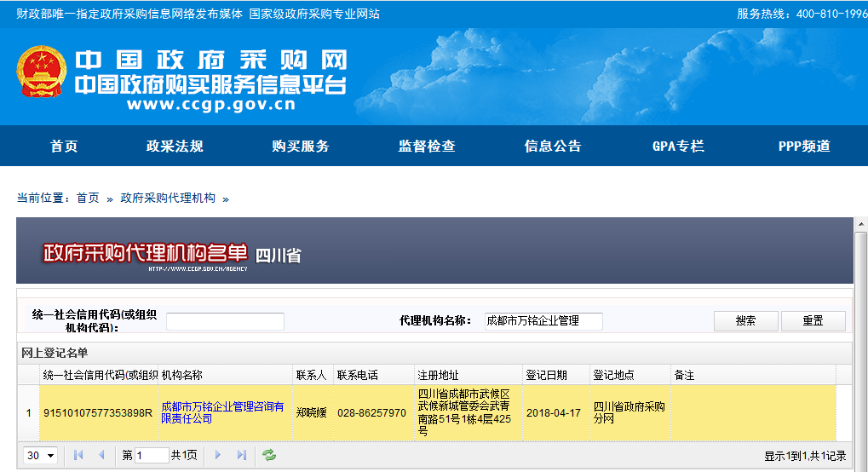The height and width of the screenshot is (472, 868).
Task: Open 首页 in the navigation bar
Action: tap(64, 147)
